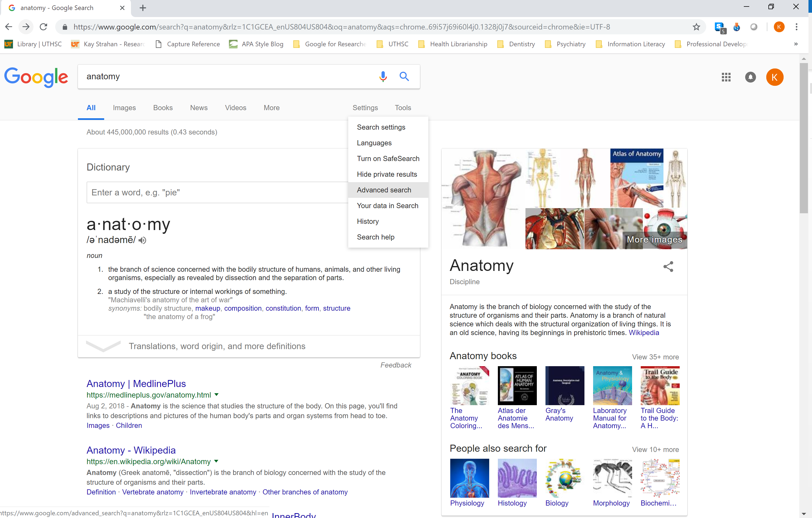Enable Hide private results
The image size is (812, 518).
[x=387, y=174]
